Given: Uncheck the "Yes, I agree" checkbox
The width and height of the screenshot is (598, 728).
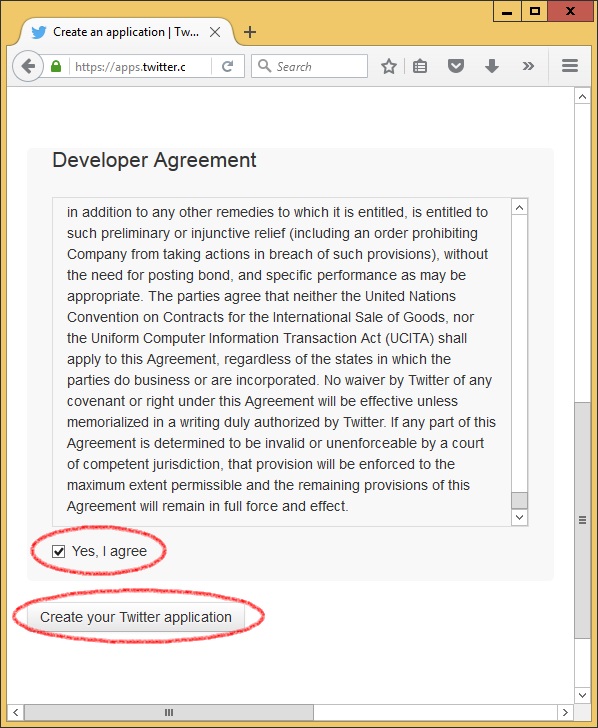Looking at the screenshot, I should click(58, 551).
